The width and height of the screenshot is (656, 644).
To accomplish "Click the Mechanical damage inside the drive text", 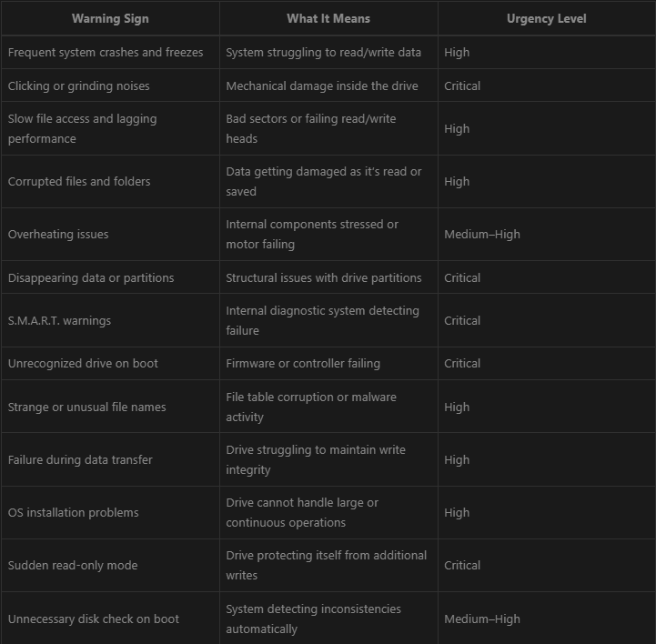I will [x=322, y=86].
